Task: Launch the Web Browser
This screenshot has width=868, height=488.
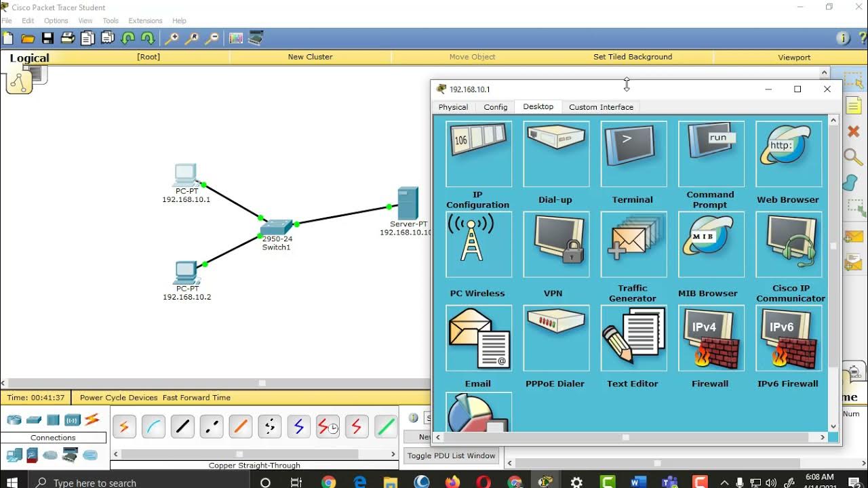Action: point(789,154)
